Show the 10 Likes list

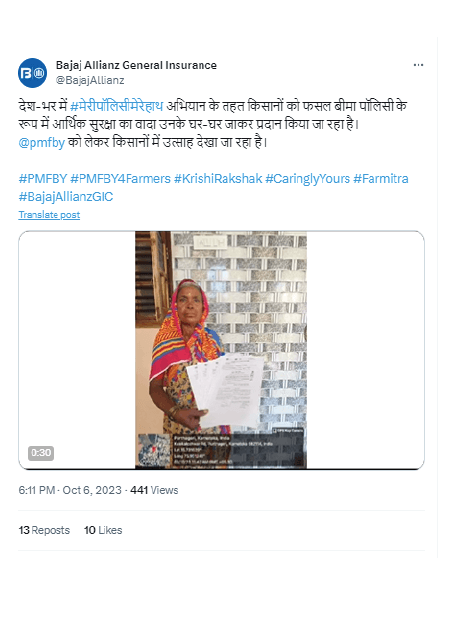click(x=103, y=530)
